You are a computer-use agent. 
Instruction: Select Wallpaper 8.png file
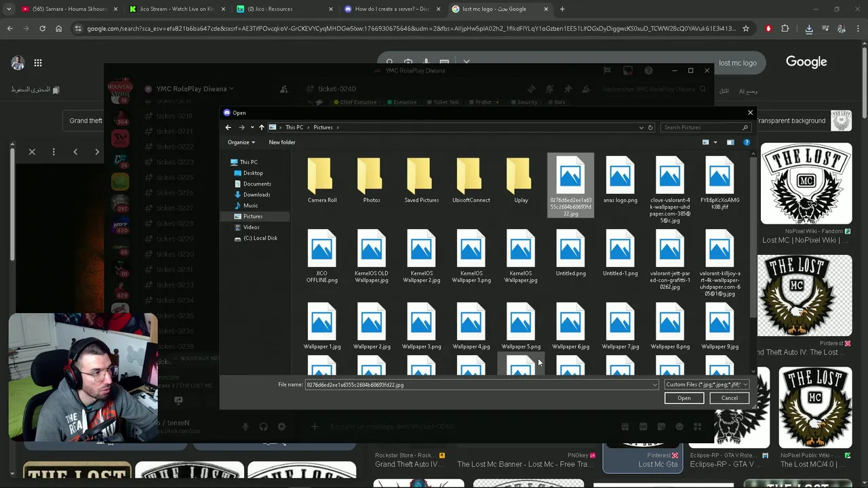click(669, 327)
